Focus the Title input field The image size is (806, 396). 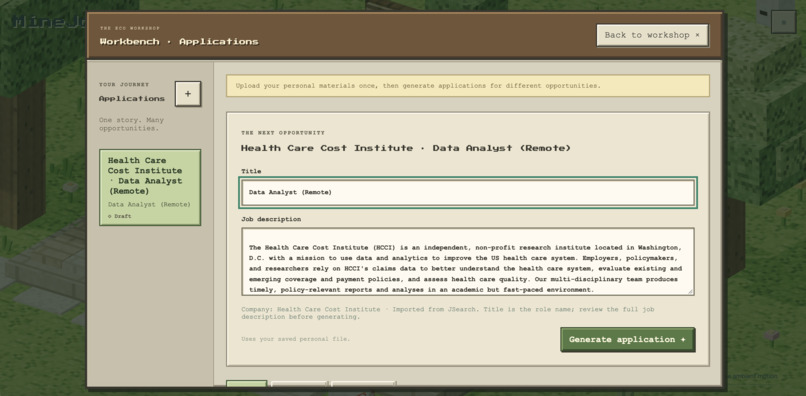(x=468, y=192)
